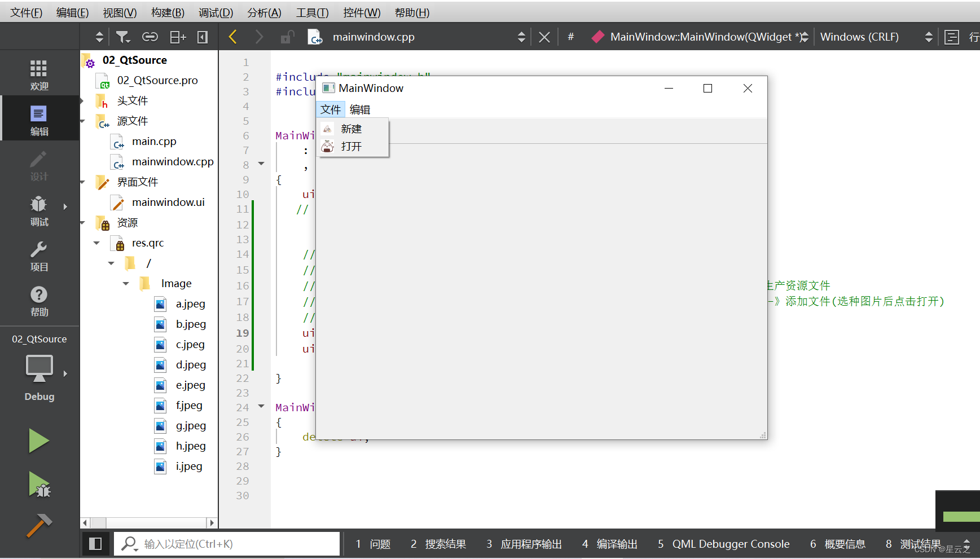Select the 02_QtSource project root node
Image resolution: width=980 pixels, height=559 pixels.
coord(135,60)
